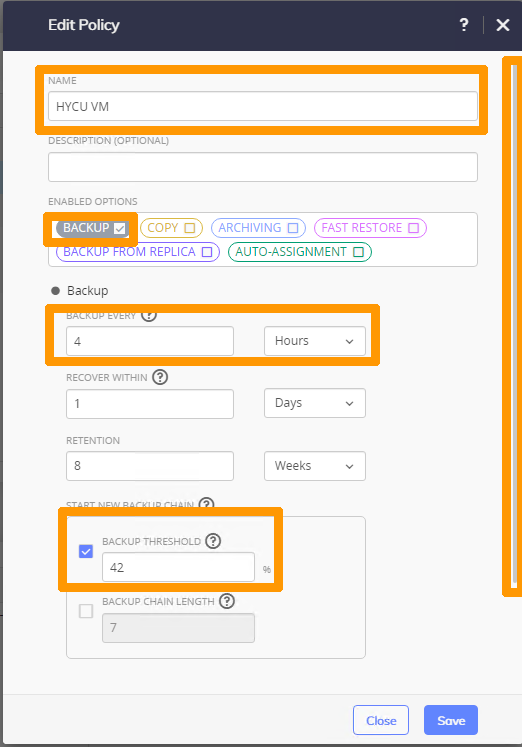Screen dimensions: 522x747
Task: Open the help question mark in title bar
Action: [x=464, y=25]
